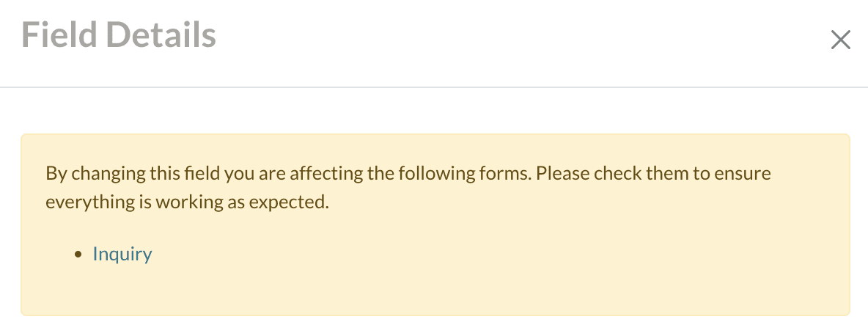The image size is (868, 333).
Task: Open the Inquiry form link
Action: (122, 255)
